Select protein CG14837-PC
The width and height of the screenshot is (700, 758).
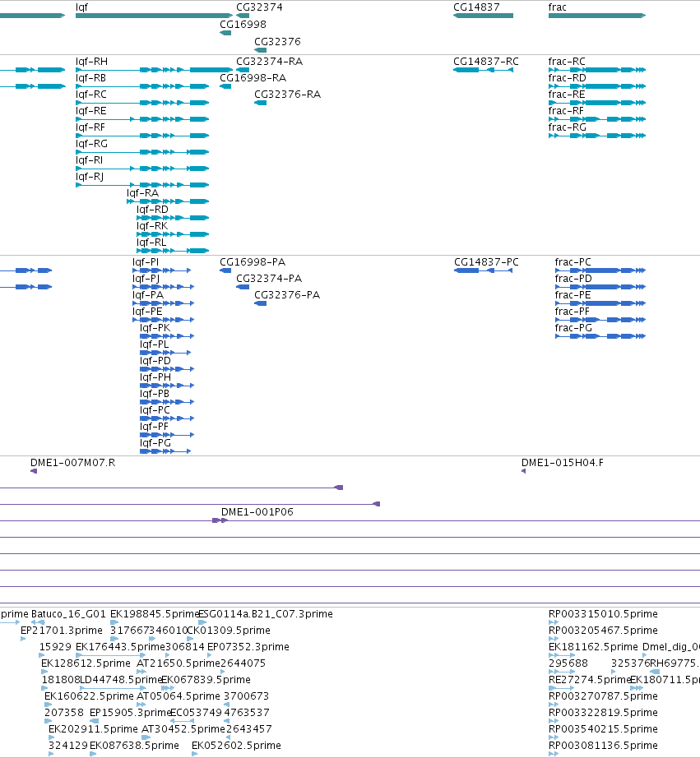point(484,270)
